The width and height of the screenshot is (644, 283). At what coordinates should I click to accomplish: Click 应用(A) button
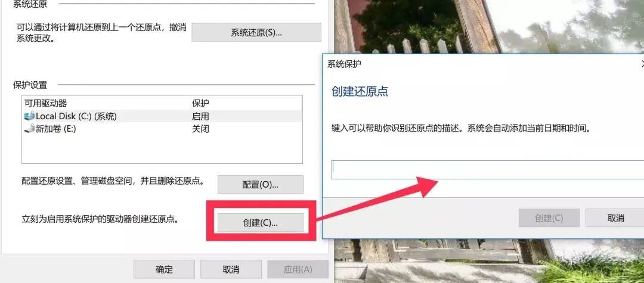(298, 269)
